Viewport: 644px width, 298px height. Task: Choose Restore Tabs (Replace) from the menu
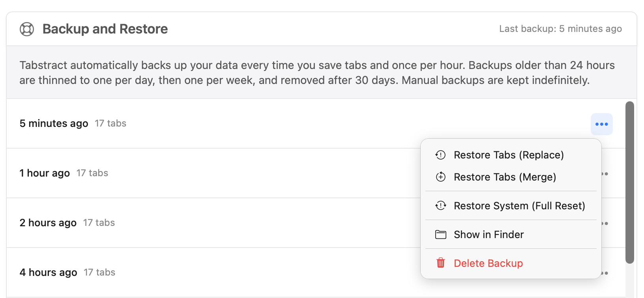pos(509,155)
